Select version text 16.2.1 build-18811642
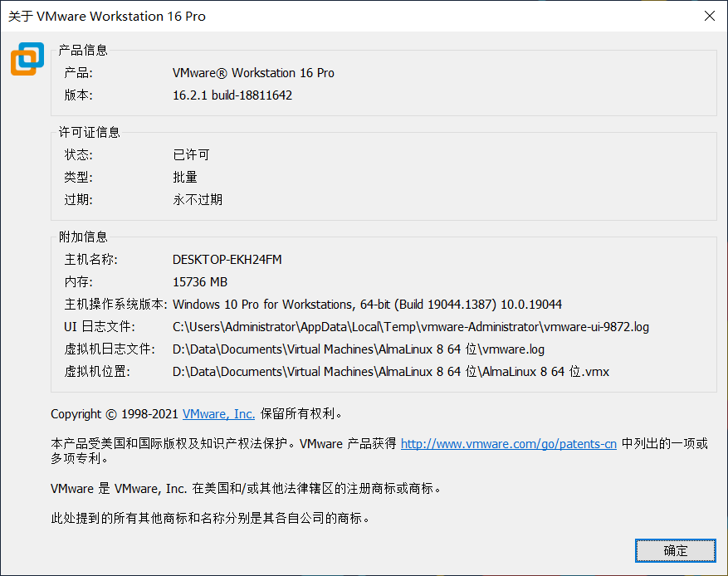This screenshot has width=728, height=576. click(x=232, y=95)
